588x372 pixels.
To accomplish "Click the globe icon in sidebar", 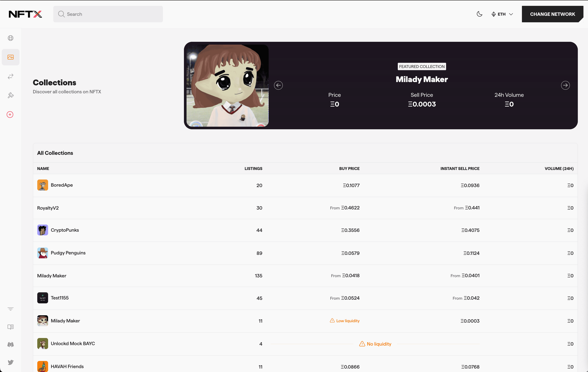I will click(x=10, y=38).
